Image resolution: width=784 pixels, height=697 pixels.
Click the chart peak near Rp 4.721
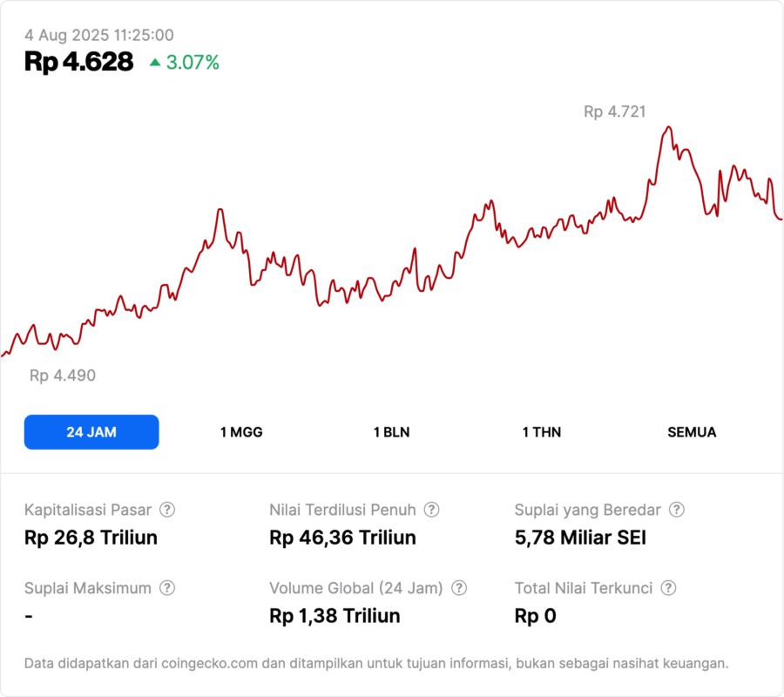coord(668,127)
